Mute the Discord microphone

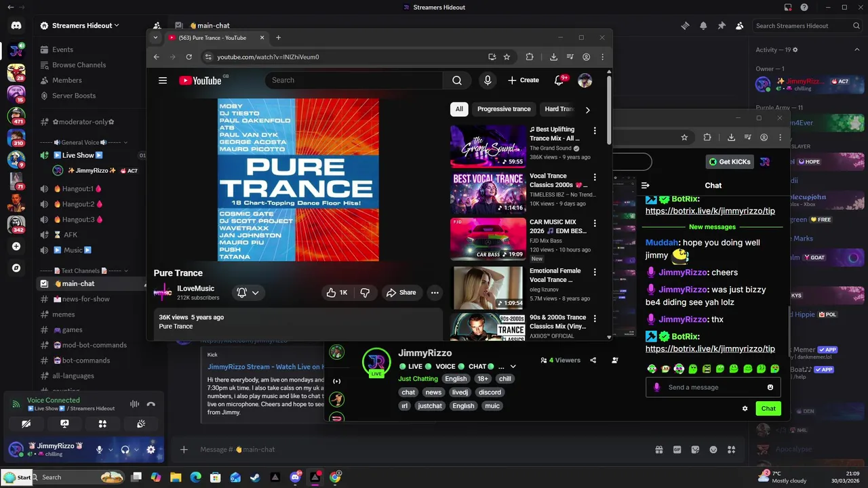pos(100,449)
